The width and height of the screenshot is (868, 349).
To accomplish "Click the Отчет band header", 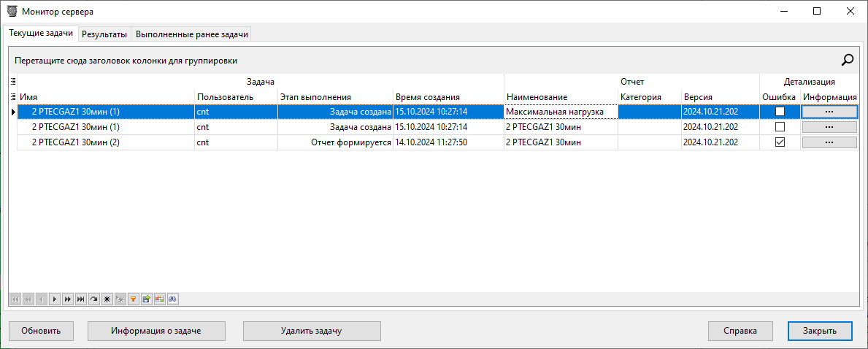I will click(x=631, y=82).
